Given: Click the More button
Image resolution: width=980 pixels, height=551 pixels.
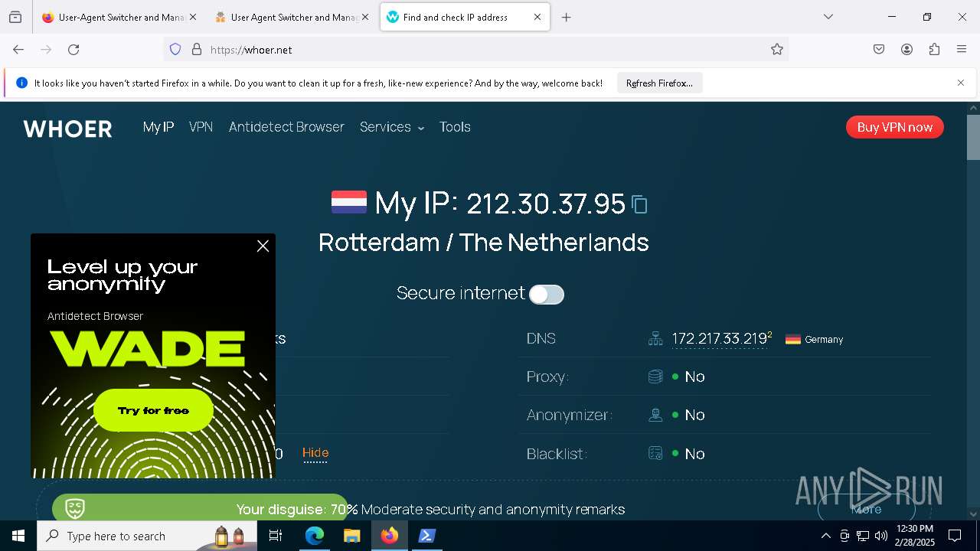Looking at the screenshot, I should pyautogui.click(x=866, y=509).
